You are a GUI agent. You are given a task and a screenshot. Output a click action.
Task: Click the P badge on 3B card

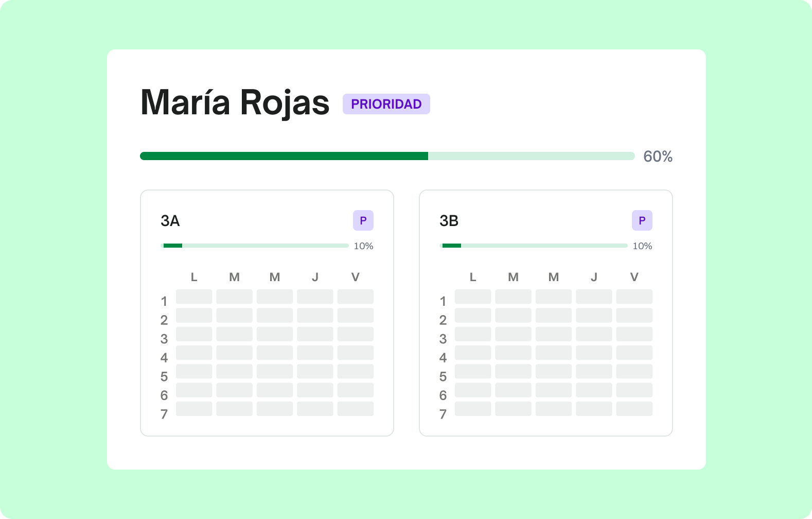click(x=642, y=220)
